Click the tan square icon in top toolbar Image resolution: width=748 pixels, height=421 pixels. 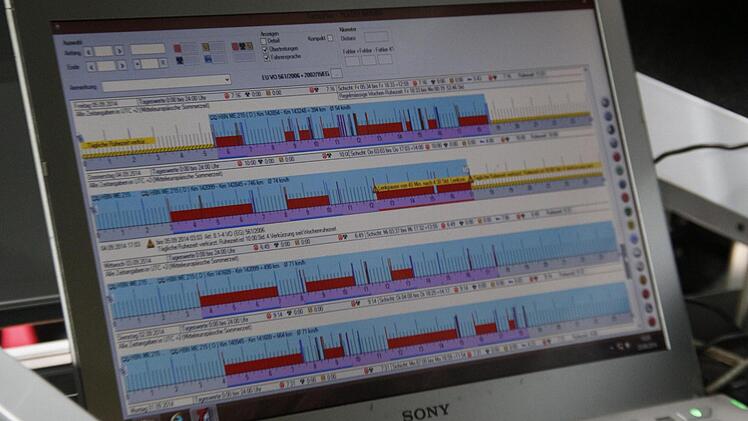point(208,46)
